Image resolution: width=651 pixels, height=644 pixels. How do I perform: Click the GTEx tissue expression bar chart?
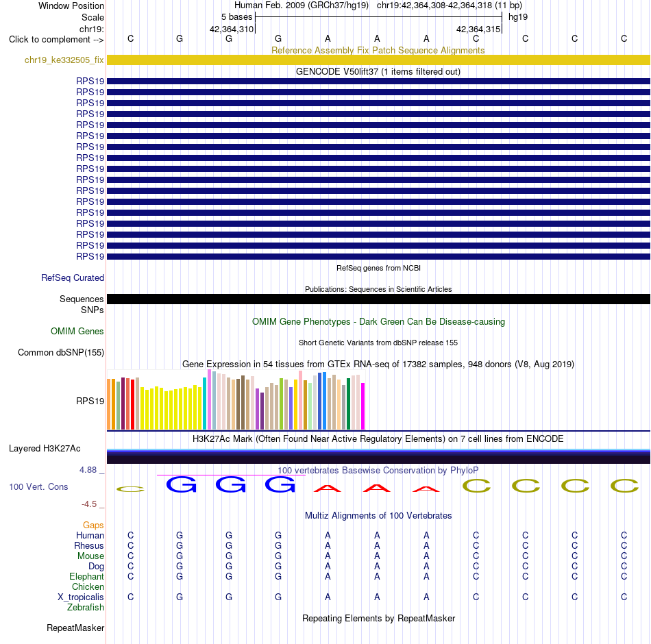coord(236,400)
